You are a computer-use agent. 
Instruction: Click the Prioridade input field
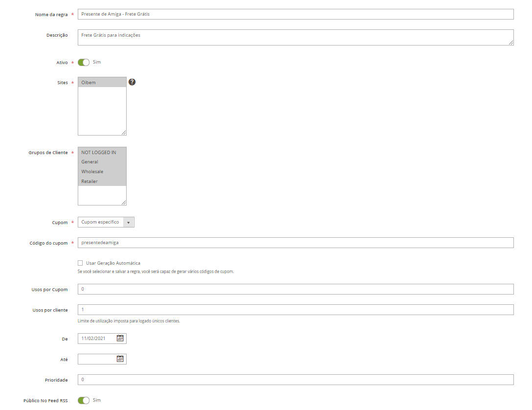295,380
